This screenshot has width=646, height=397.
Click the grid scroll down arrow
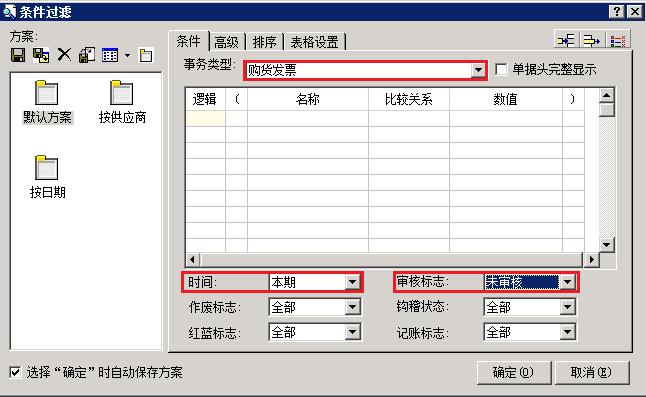(x=606, y=245)
